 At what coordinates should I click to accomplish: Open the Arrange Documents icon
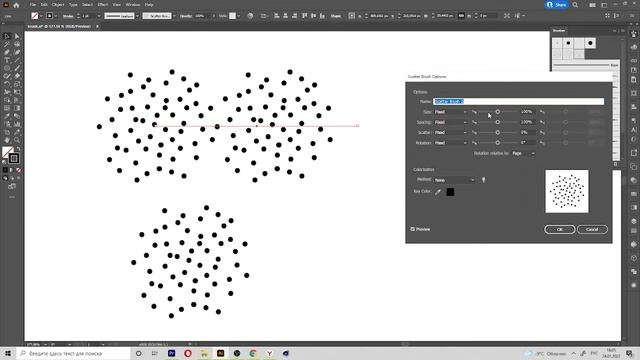pyautogui.click(x=592, y=5)
